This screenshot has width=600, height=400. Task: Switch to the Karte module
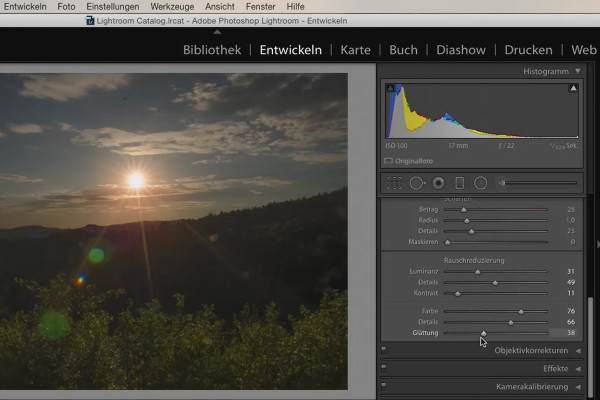(355, 50)
